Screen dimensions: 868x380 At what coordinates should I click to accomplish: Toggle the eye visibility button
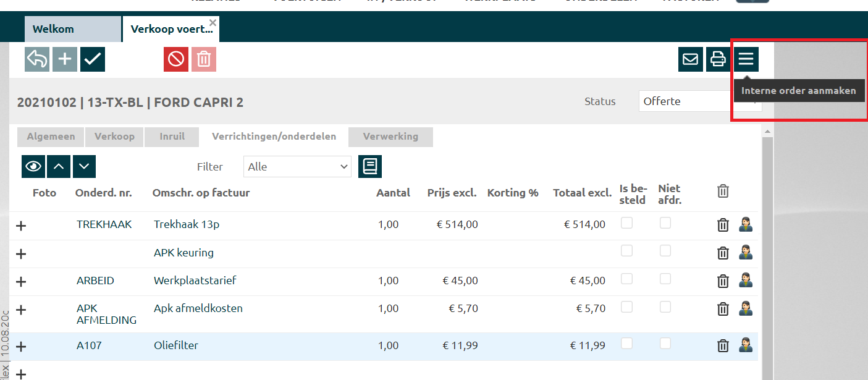pyautogui.click(x=33, y=166)
